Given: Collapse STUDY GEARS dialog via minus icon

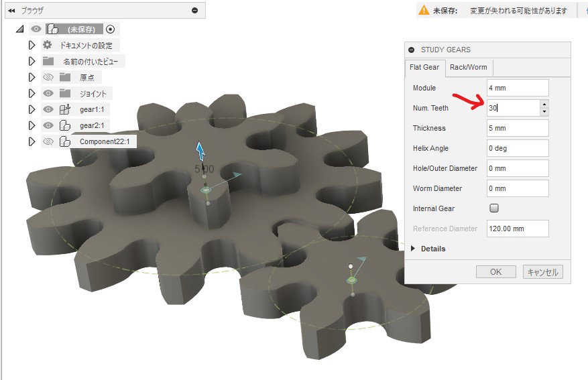Looking at the screenshot, I should tap(412, 50).
